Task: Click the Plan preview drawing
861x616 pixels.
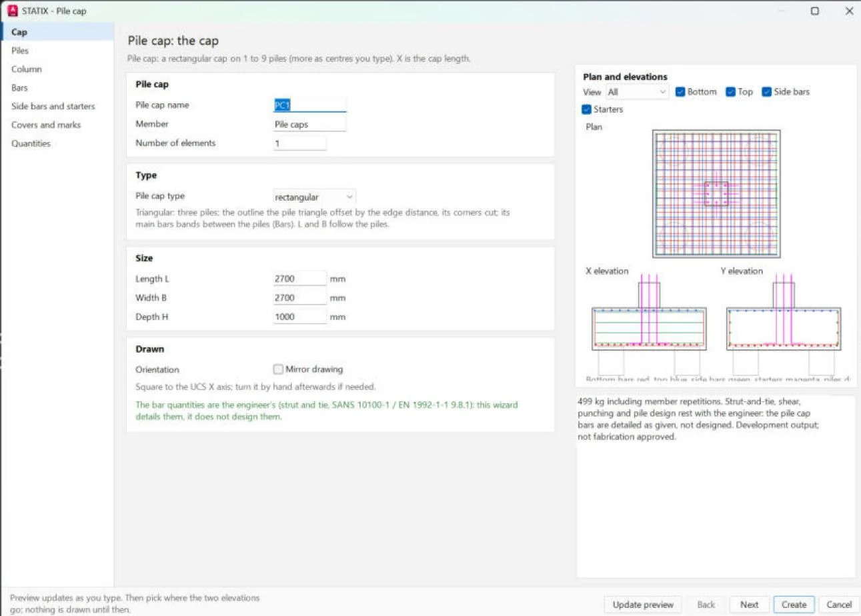Action: click(716, 194)
